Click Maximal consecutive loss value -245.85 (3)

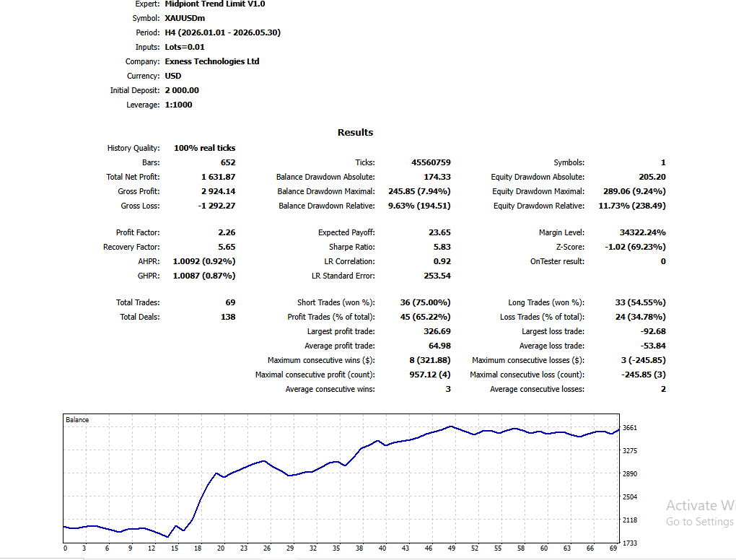(644, 375)
